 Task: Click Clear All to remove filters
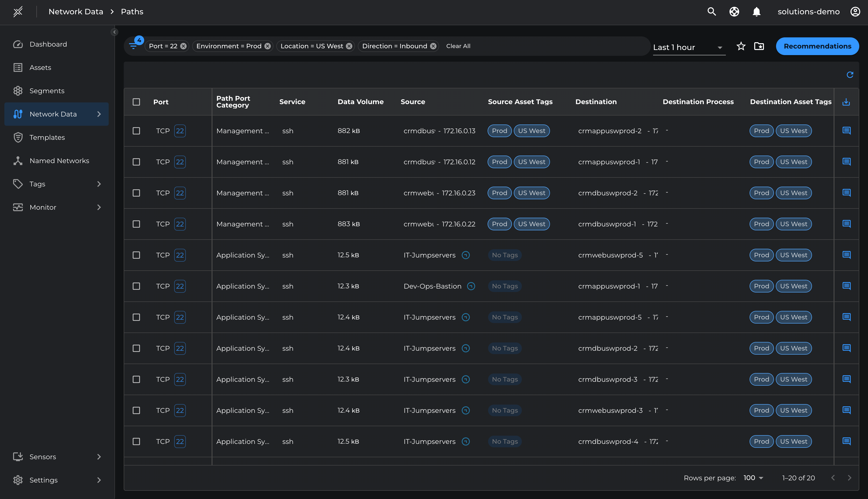(458, 46)
